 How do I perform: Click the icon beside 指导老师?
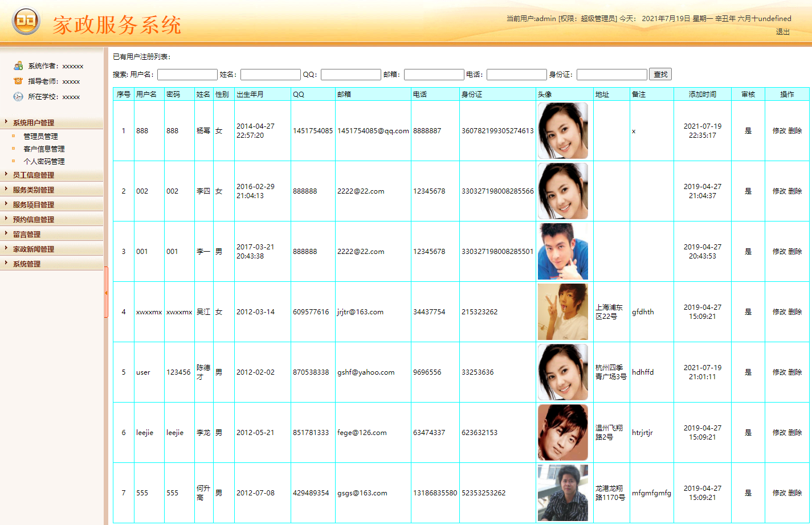pos(18,81)
